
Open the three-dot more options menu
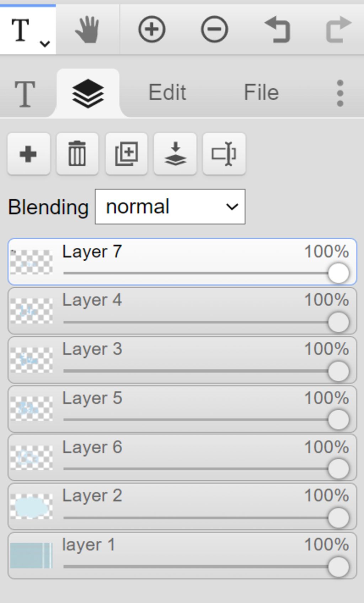[340, 93]
